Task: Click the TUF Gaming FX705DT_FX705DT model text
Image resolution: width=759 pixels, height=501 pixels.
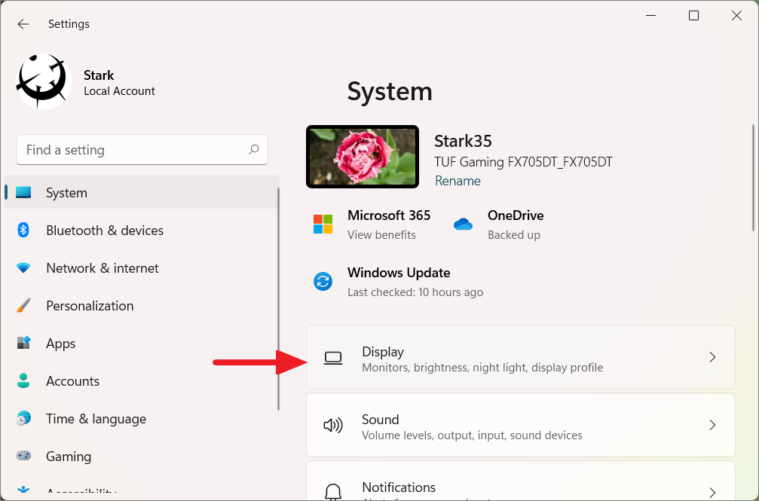Action: (523, 162)
